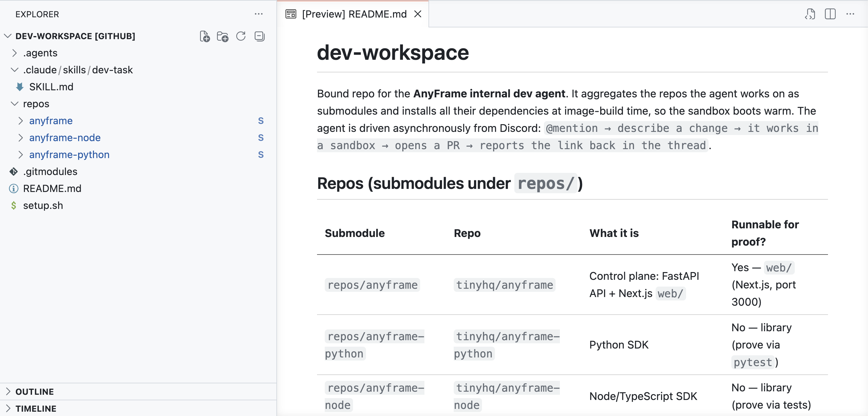Open the editor's more actions menu
Image resolution: width=868 pixels, height=416 pixels.
point(850,14)
